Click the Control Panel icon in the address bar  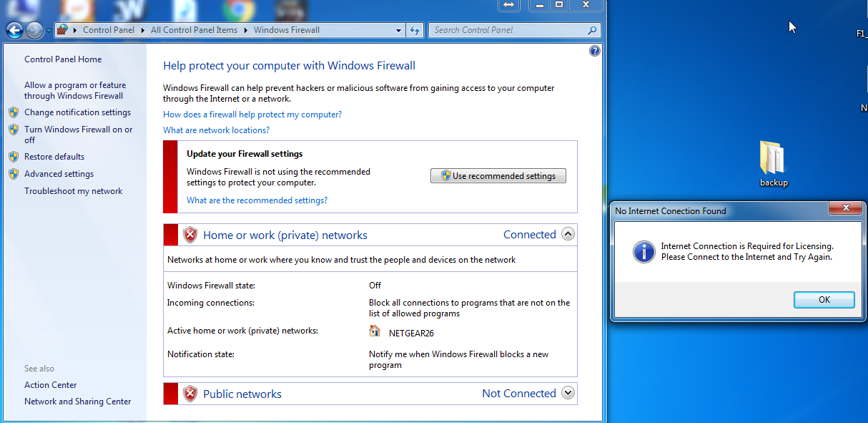[63, 30]
